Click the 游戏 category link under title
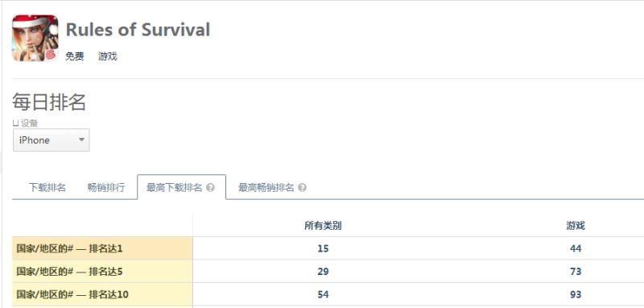 point(108,56)
